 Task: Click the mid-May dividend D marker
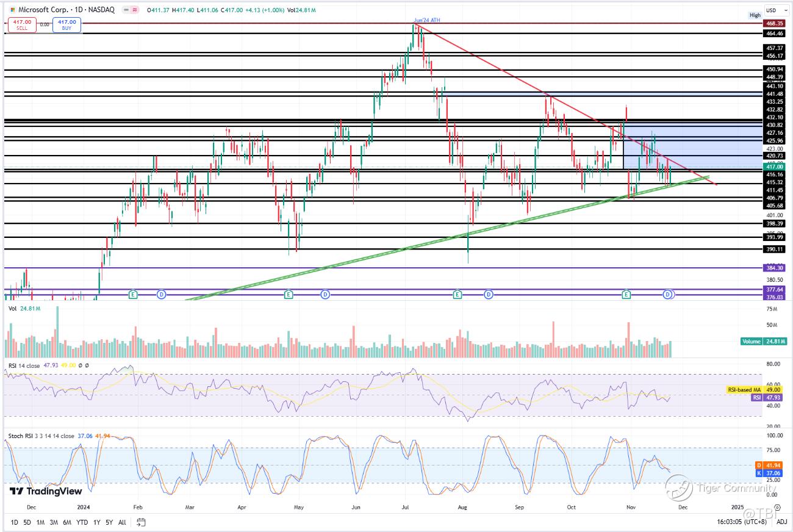(x=325, y=295)
